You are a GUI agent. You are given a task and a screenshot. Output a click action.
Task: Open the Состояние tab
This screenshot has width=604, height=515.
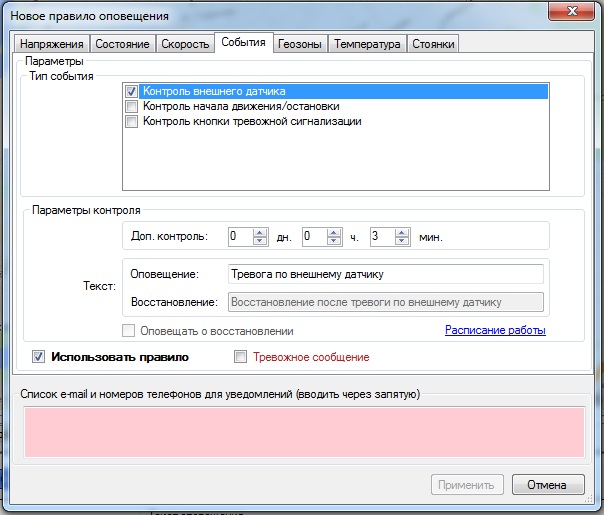(123, 44)
